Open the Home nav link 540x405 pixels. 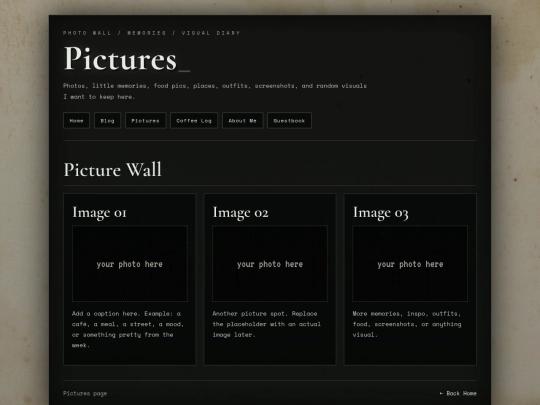pos(76,121)
